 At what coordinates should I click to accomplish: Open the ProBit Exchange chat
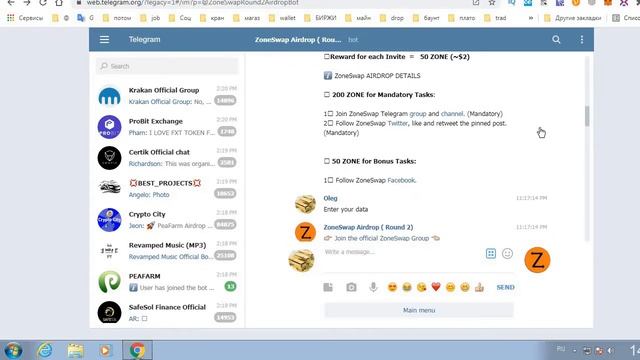(x=167, y=127)
